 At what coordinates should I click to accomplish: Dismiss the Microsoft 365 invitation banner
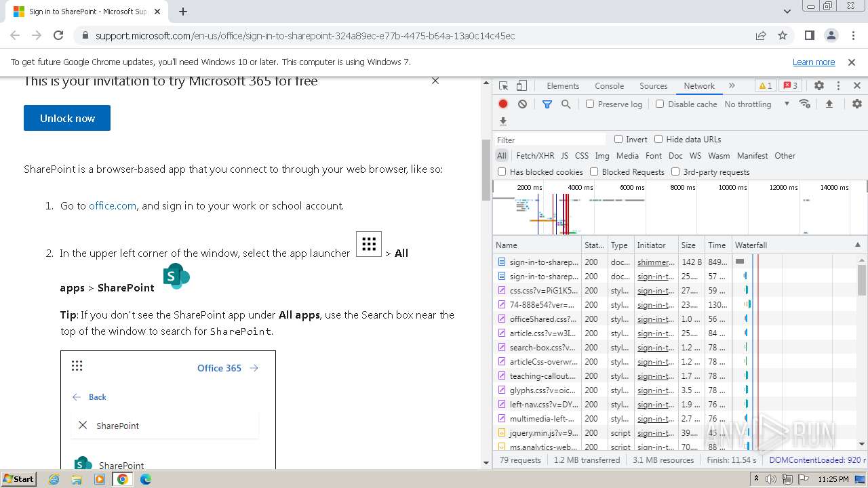435,81
